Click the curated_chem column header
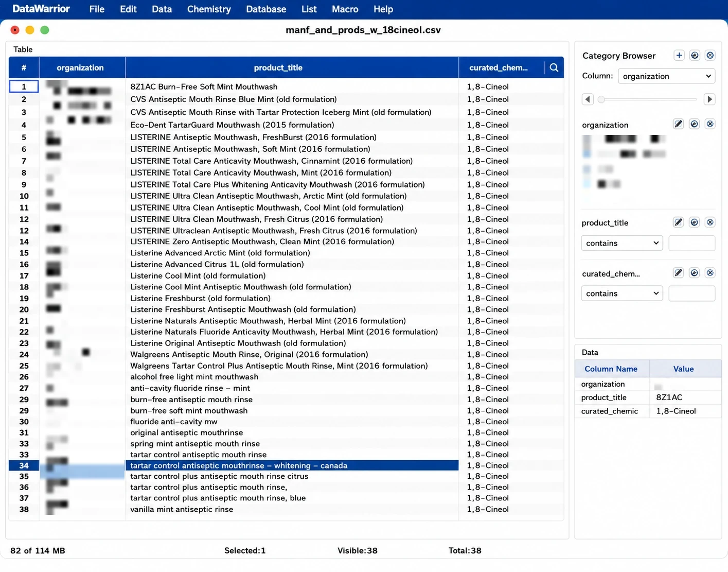The height and width of the screenshot is (572, 728). (502, 67)
